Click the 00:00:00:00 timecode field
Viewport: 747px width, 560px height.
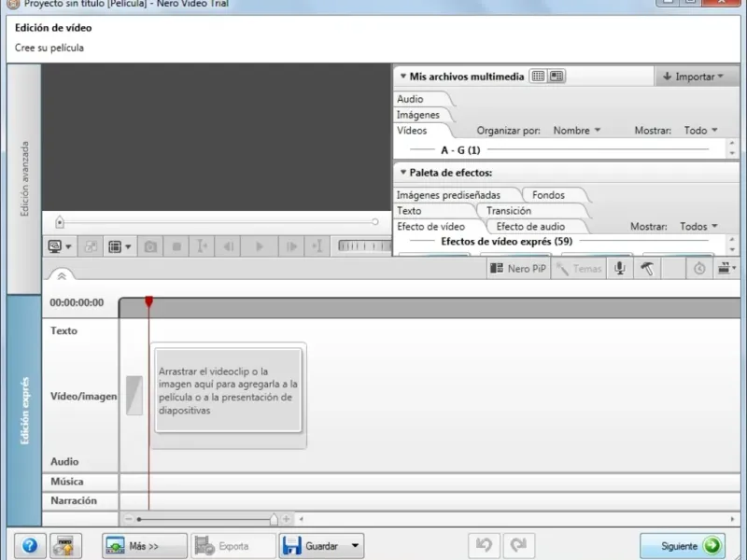tap(77, 302)
